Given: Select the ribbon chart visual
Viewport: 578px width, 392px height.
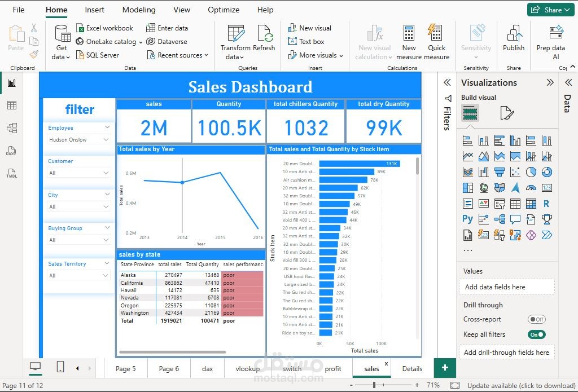Looking at the screenshot, I should (x=467, y=172).
